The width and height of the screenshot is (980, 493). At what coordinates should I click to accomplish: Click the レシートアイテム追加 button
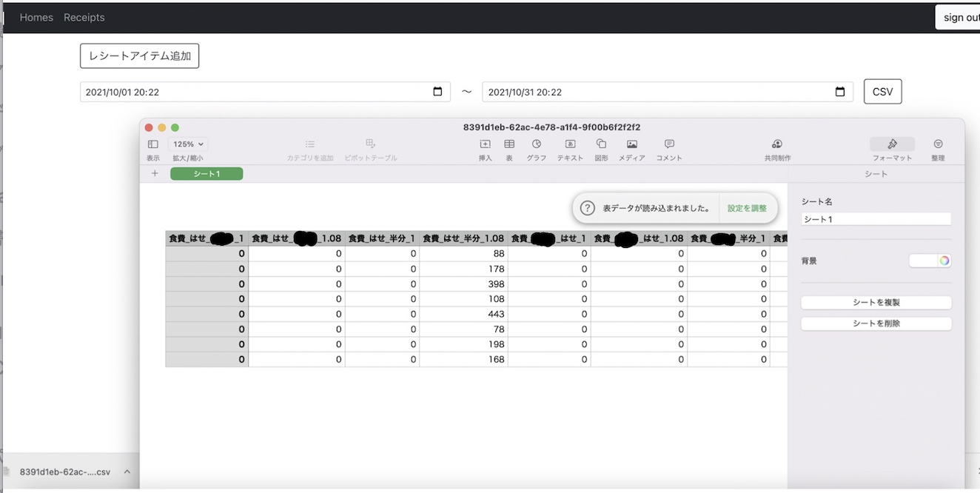pyautogui.click(x=139, y=56)
